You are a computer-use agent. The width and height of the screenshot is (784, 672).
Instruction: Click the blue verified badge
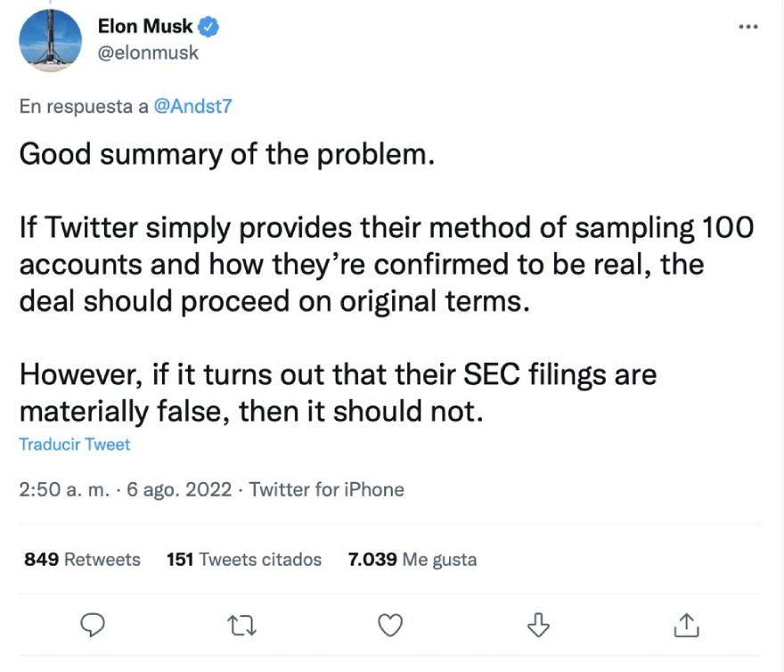click(x=209, y=28)
